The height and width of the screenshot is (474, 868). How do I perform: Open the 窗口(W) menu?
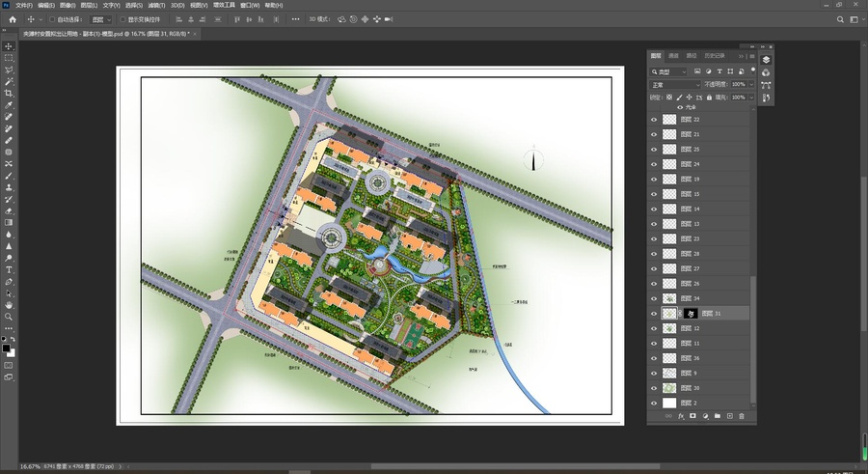point(250,5)
